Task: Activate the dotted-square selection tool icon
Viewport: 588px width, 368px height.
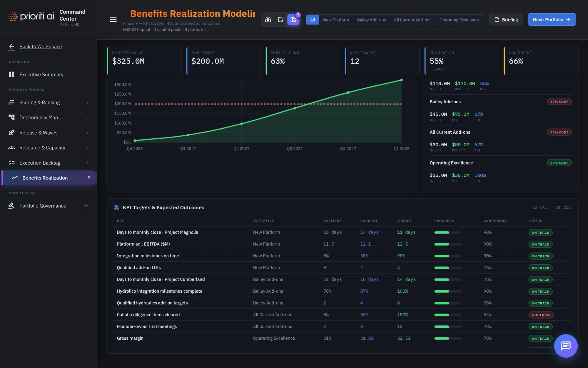Action: coord(281,20)
